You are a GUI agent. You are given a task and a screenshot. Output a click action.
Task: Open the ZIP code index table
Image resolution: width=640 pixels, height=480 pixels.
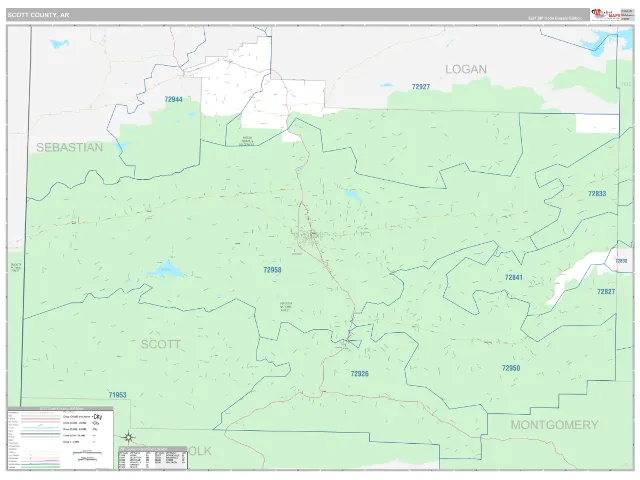pyautogui.click(x=153, y=458)
